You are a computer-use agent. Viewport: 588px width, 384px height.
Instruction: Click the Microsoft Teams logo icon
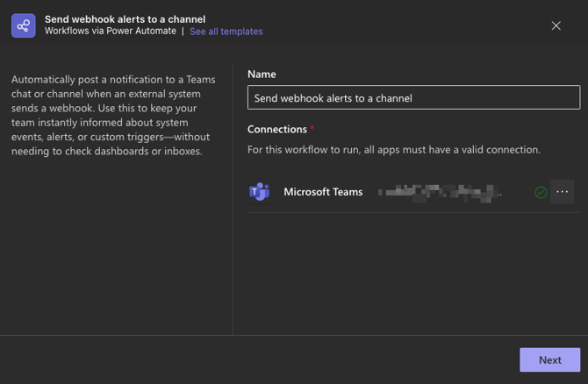coord(260,192)
